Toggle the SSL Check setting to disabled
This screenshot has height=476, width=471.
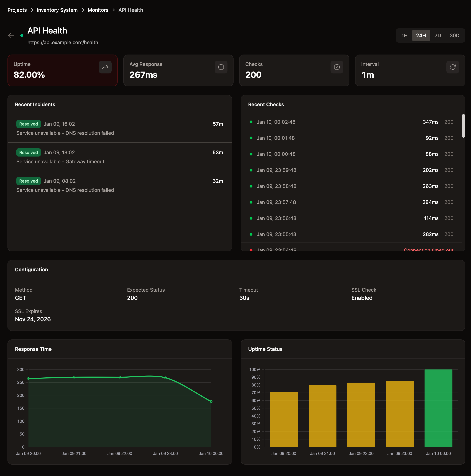pos(362,298)
